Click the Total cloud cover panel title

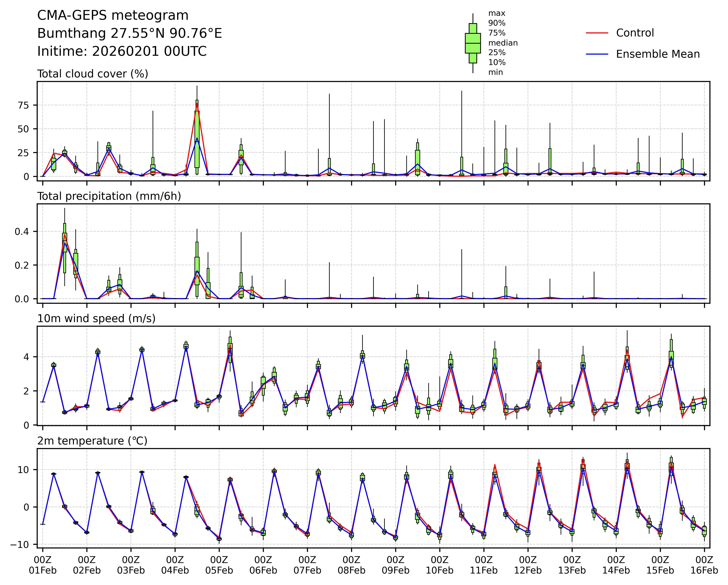point(93,74)
